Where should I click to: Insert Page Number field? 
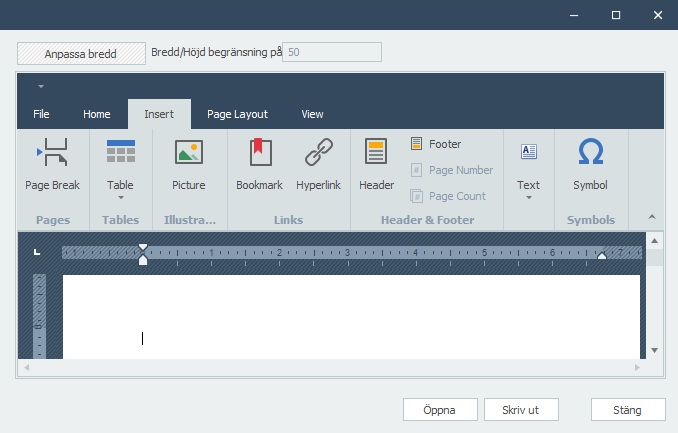tap(451, 170)
